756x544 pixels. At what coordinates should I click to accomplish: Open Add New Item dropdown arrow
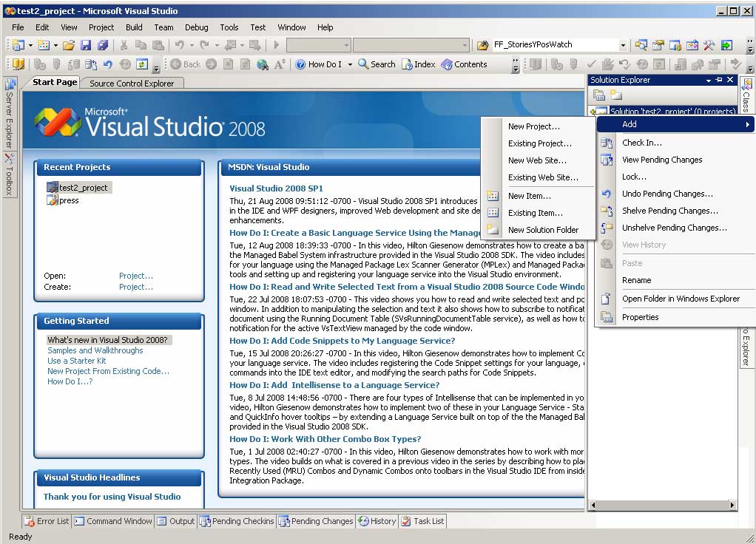[x=55, y=45]
